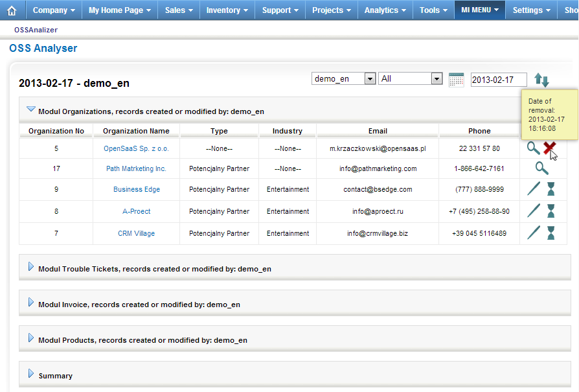Click hourglass icon for CRM Village
Screen dimensions: 579x392
point(551,233)
